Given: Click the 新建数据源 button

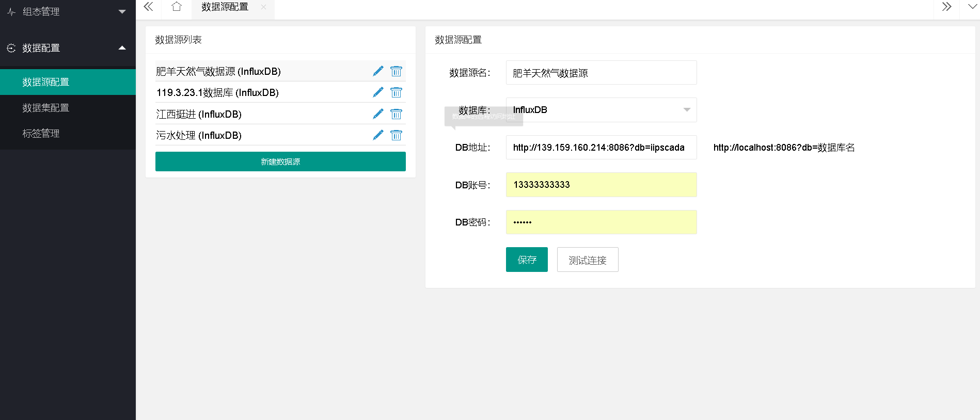Looking at the screenshot, I should pos(280,161).
